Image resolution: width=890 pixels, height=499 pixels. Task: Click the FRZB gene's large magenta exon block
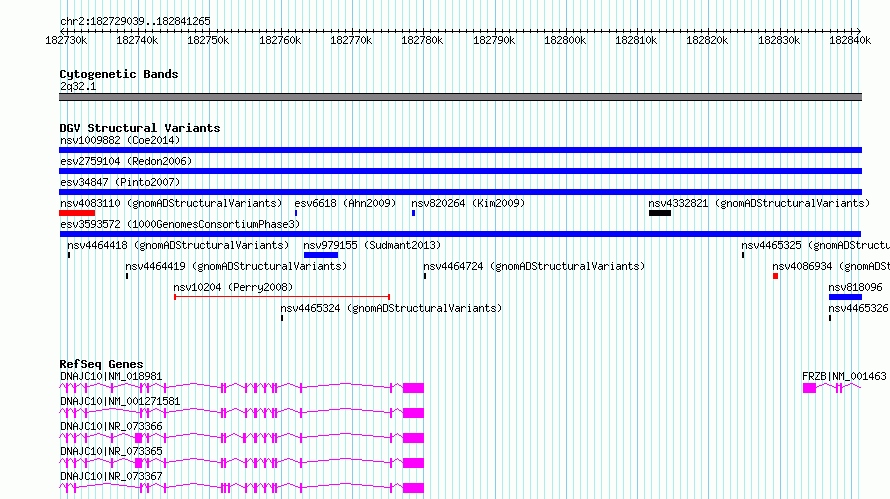809,388
